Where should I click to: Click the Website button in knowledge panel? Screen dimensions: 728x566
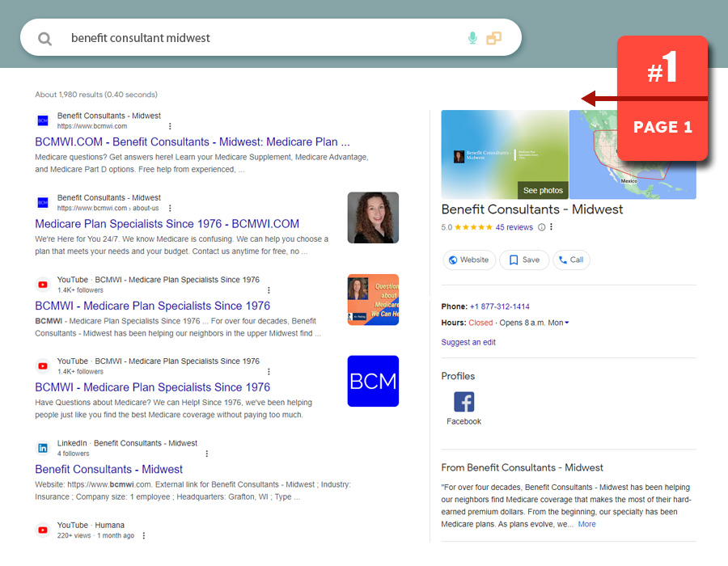tap(469, 260)
